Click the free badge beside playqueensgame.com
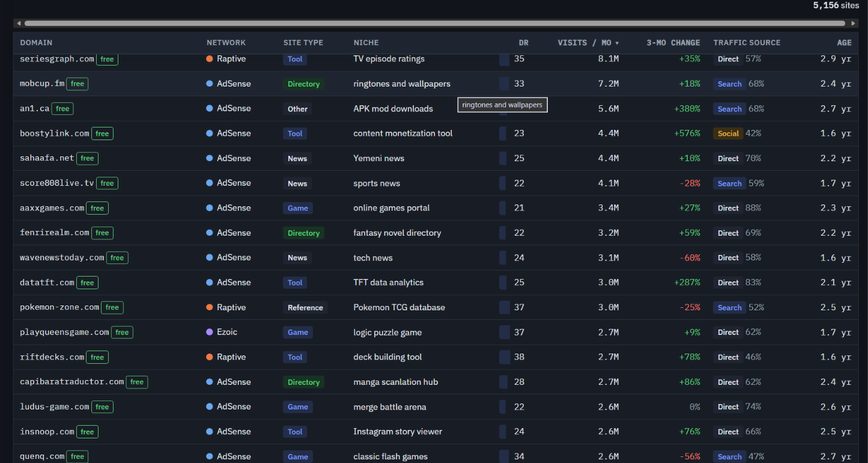 click(x=122, y=333)
